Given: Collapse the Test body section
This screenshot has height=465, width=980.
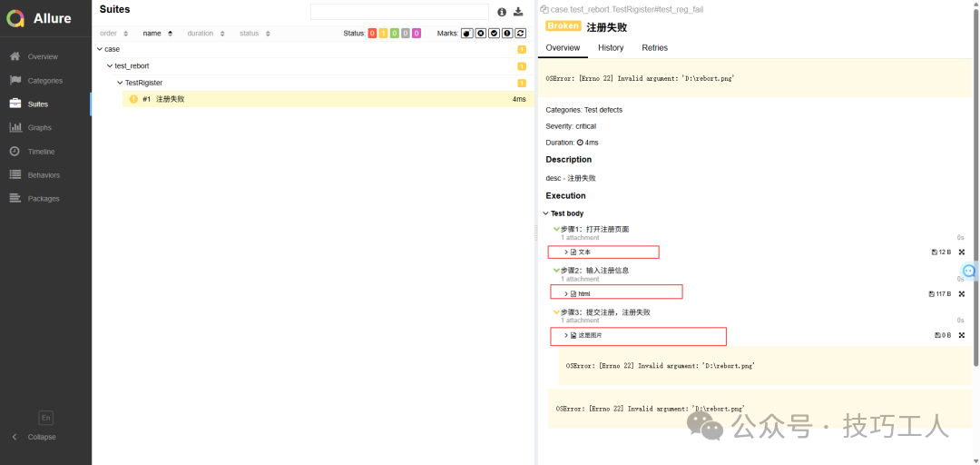Looking at the screenshot, I should tap(545, 213).
